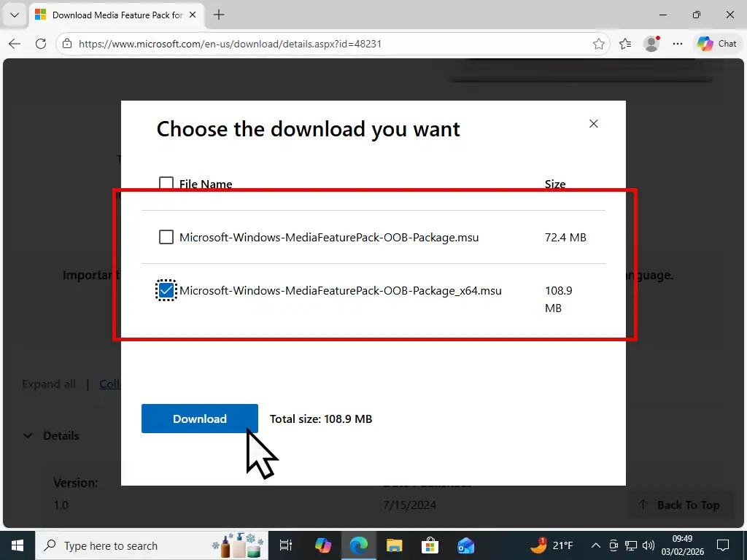This screenshot has width=747, height=560.
Task: Select the Download Media Feature Pack tab
Action: (x=109, y=15)
